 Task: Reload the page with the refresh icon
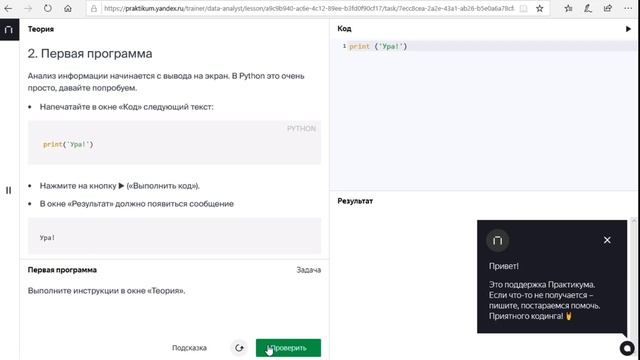coord(48,8)
